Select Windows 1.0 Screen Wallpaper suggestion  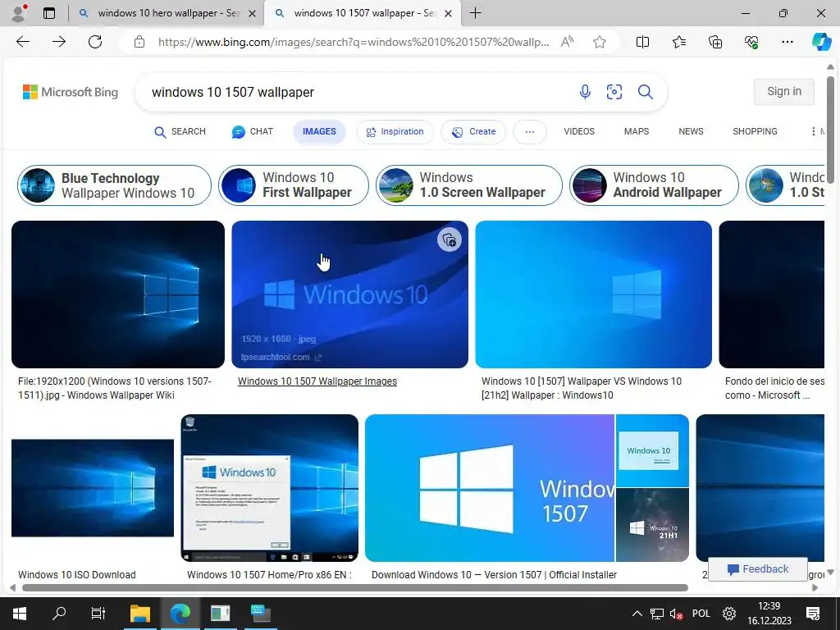click(469, 185)
